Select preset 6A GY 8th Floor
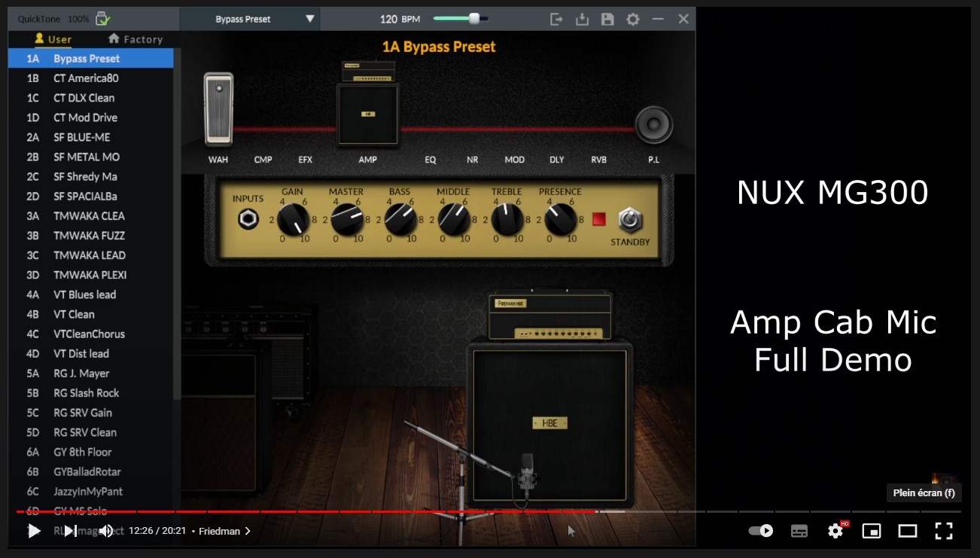980x558 pixels. pos(91,452)
